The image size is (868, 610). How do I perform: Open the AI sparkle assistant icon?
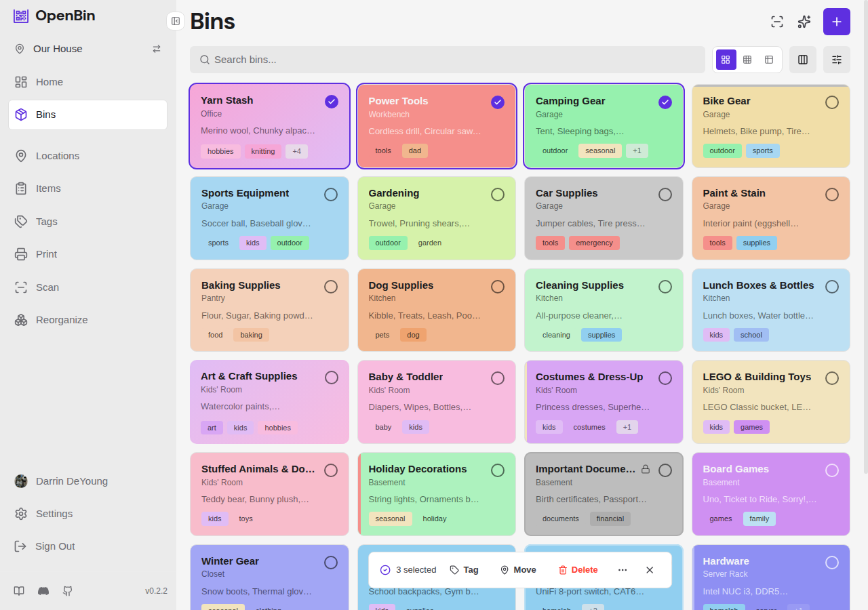pos(804,22)
